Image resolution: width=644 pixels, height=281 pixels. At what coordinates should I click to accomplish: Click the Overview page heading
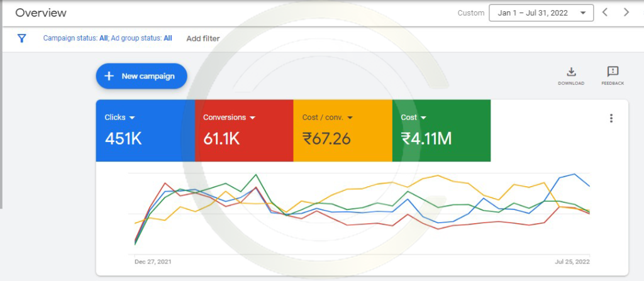[x=41, y=13]
